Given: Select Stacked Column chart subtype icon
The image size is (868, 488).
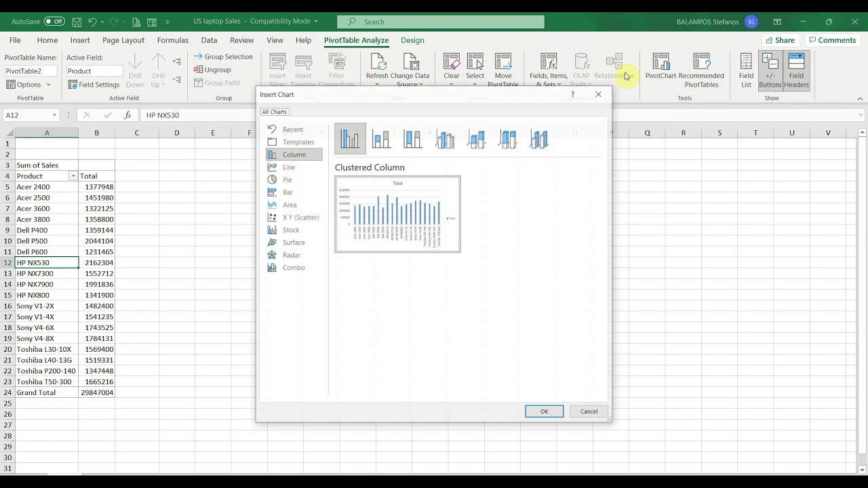Looking at the screenshot, I should click(381, 139).
